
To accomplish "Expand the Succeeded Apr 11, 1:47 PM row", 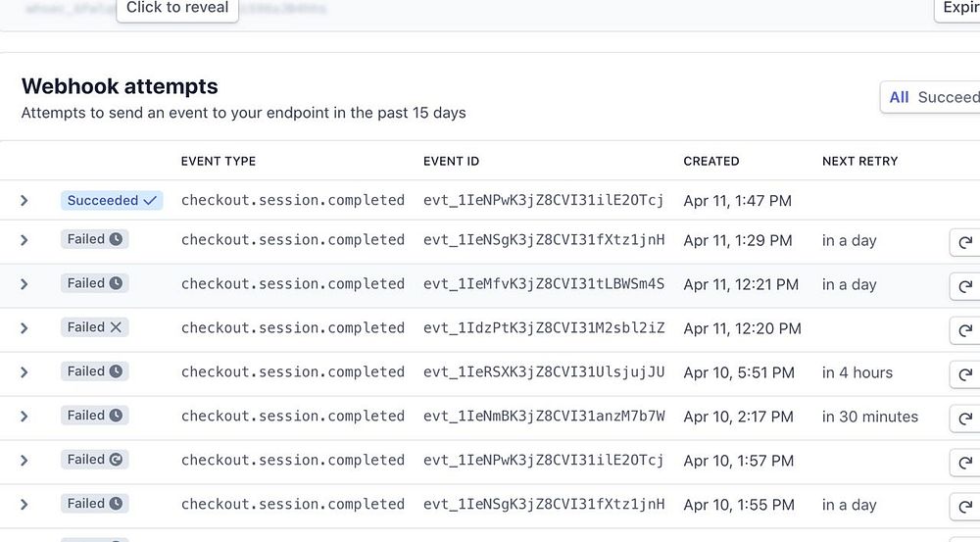I will [24, 201].
